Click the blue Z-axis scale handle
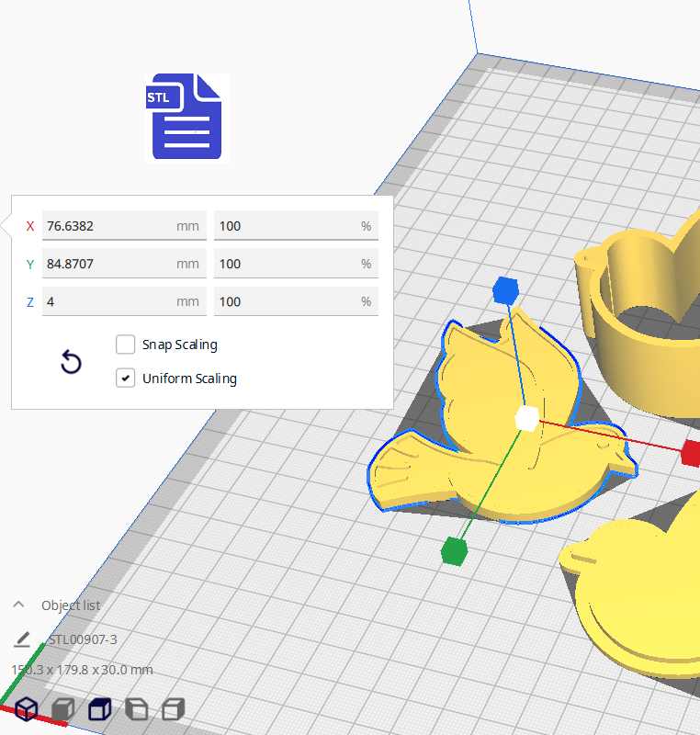The width and height of the screenshot is (700, 735). click(x=503, y=291)
